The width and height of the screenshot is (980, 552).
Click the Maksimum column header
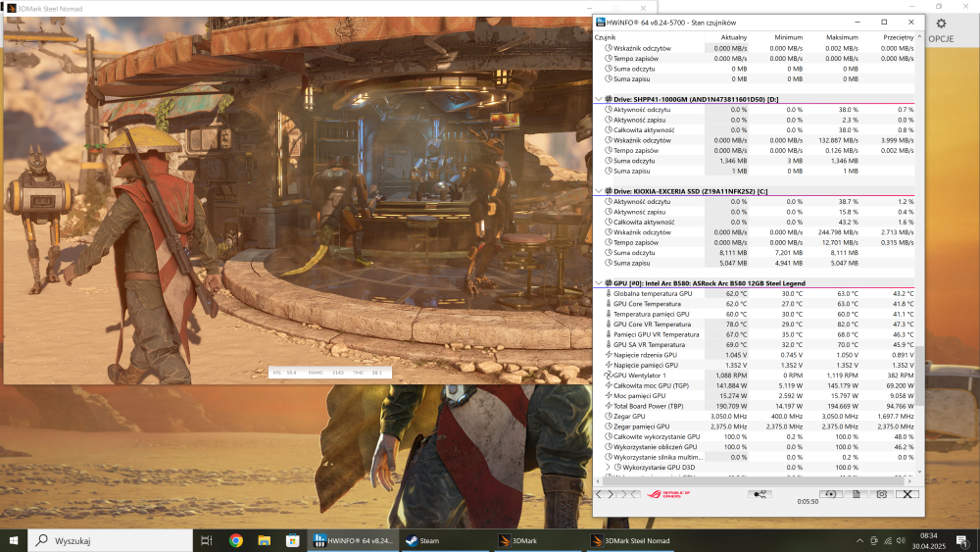coord(843,37)
